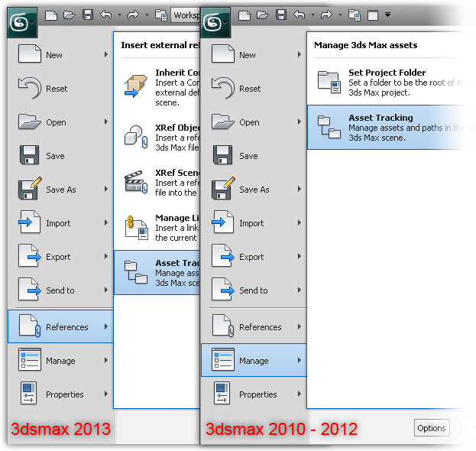This screenshot has width=476, height=451.
Task: Select Send to in the 2013 menu
Action: click(x=60, y=290)
